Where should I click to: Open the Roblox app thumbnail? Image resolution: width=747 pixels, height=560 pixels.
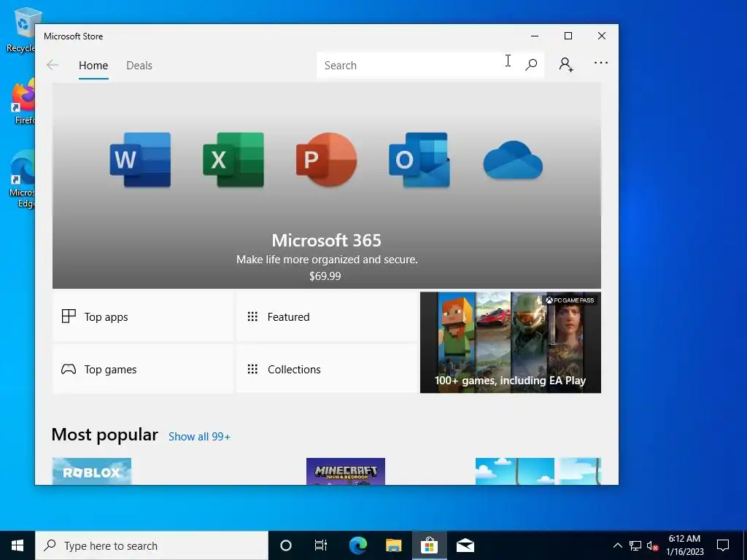(x=91, y=472)
